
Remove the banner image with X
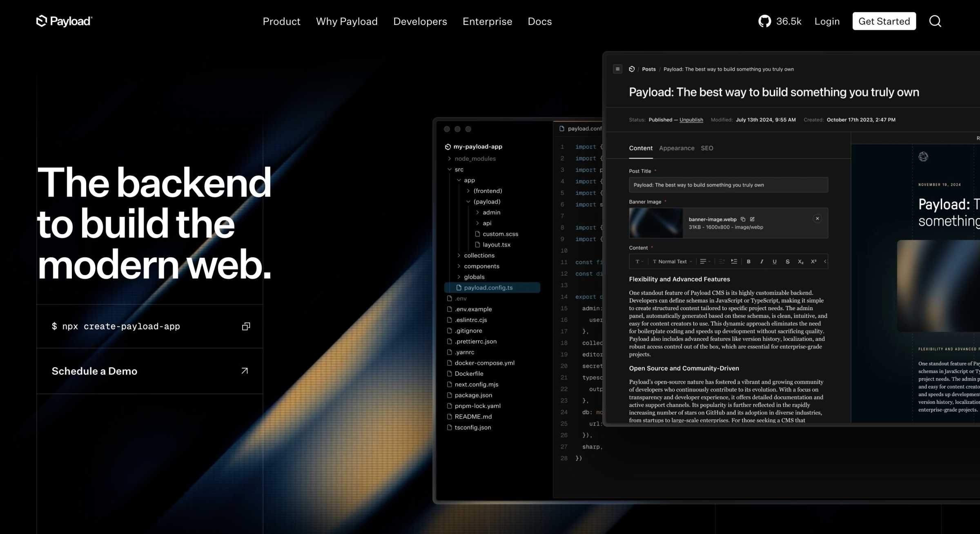tap(817, 219)
